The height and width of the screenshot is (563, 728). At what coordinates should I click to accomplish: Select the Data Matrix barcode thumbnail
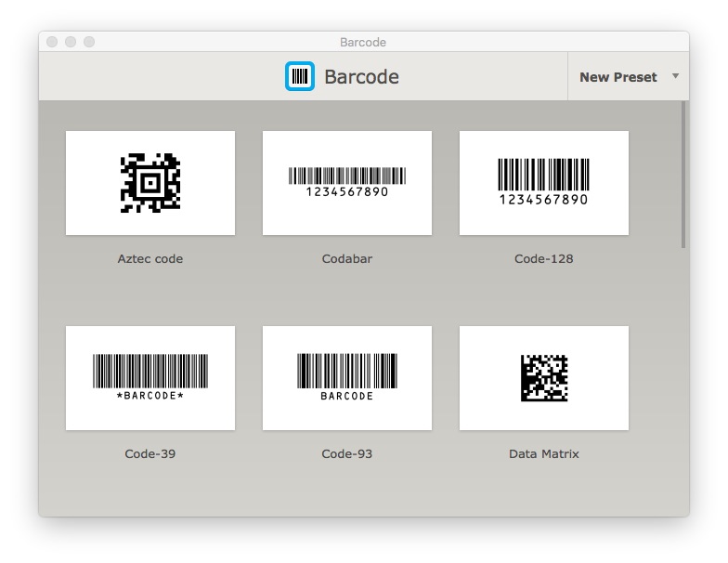(x=544, y=378)
